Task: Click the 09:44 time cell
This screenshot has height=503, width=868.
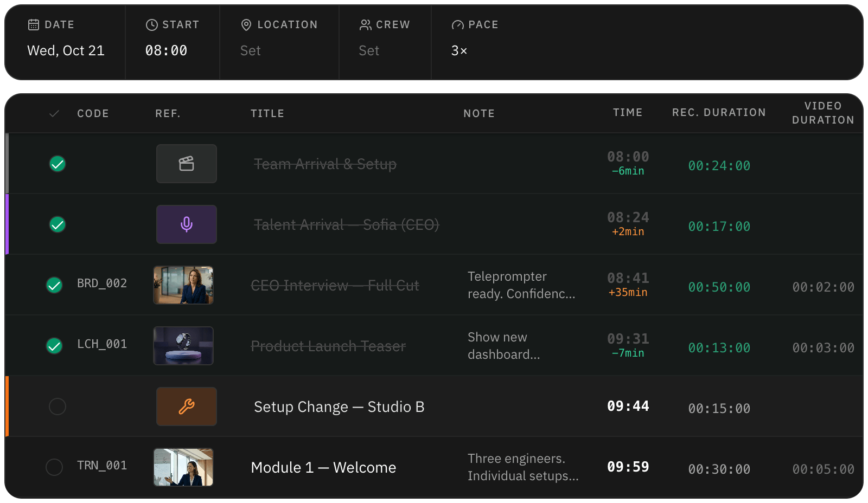Action: pyautogui.click(x=628, y=406)
